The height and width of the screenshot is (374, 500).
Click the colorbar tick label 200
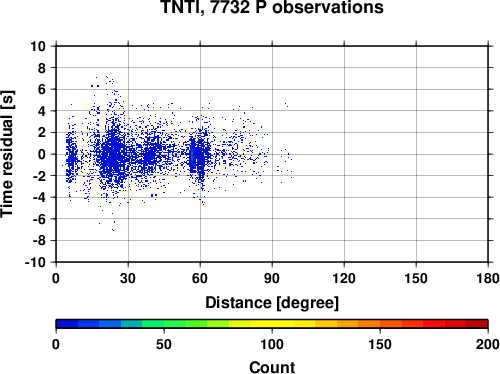click(488, 344)
